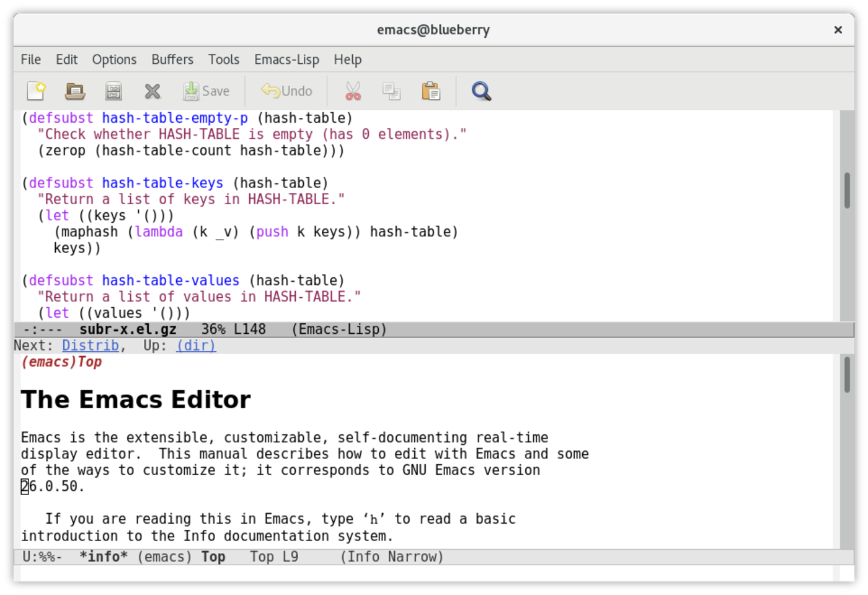
Task: Open the Options menu
Action: [x=114, y=59]
